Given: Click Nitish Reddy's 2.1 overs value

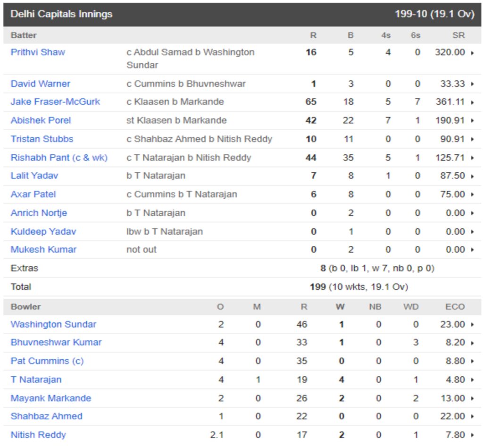Looking at the screenshot, I should pyautogui.click(x=217, y=435).
